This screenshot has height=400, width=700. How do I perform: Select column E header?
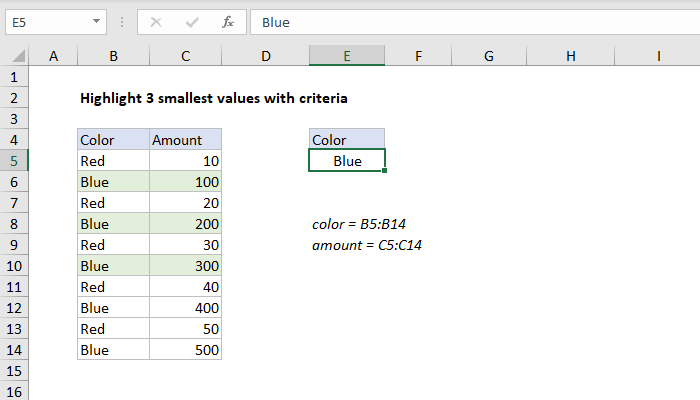346,58
